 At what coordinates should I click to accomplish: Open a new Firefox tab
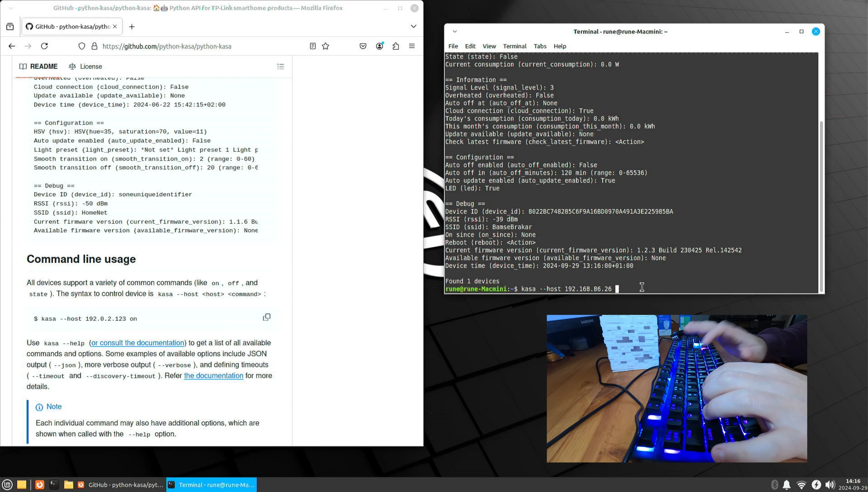click(132, 26)
